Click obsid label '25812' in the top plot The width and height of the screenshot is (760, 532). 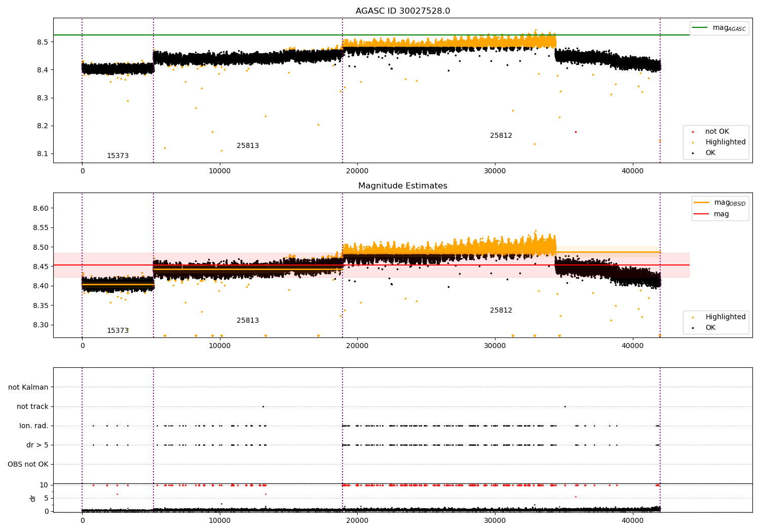pyautogui.click(x=501, y=136)
